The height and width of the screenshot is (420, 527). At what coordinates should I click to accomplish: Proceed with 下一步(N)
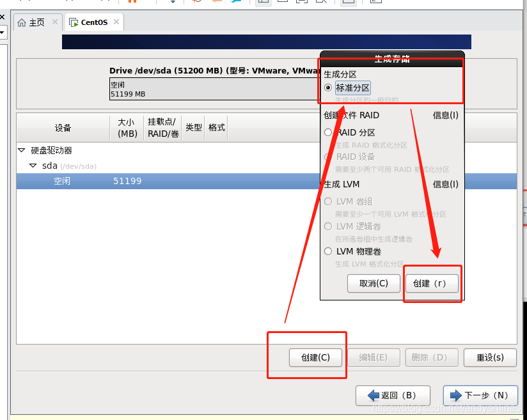point(480,396)
